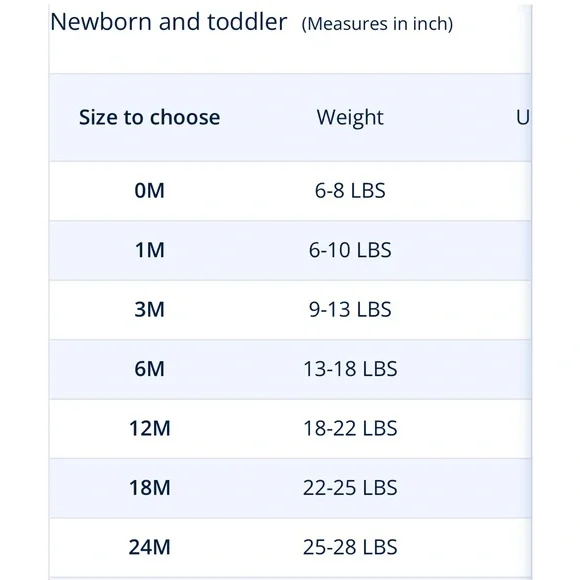Screen dimensions: 580x580
Task: Click the 6-10 LBS weight value
Action: pyautogui.click(x=350, y=250)
